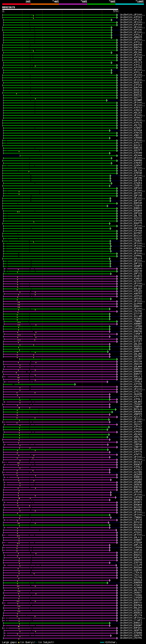146x644 pixels.
Task: Select the UniRef100_Q9ZTT3 label
Action: (x=131, y=98)
